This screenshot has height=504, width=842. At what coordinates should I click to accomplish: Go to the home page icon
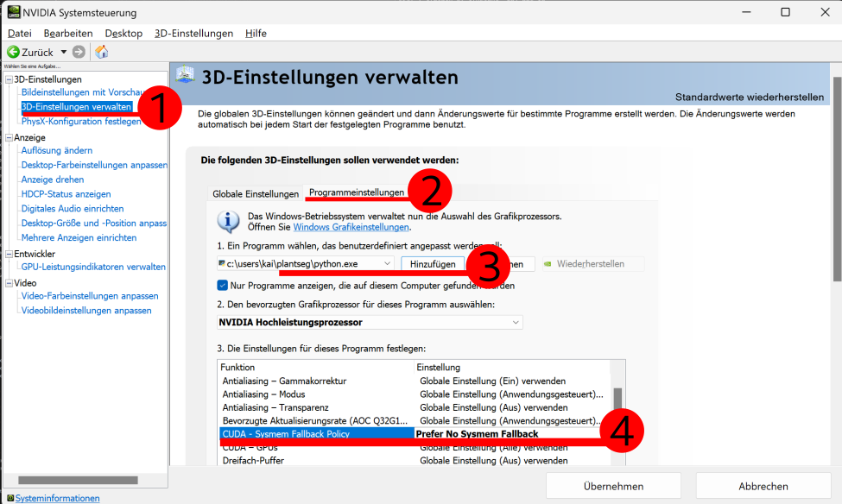tap(101, 52)
